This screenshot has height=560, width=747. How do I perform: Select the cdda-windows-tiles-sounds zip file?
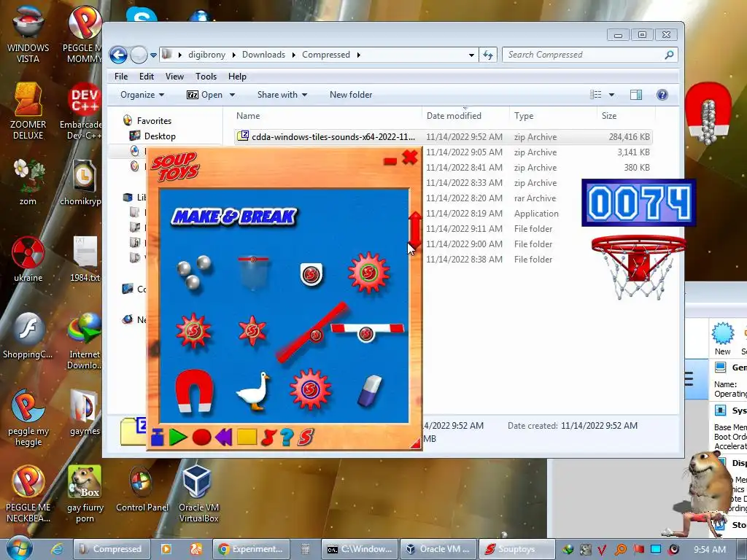[x=443, y=136]
